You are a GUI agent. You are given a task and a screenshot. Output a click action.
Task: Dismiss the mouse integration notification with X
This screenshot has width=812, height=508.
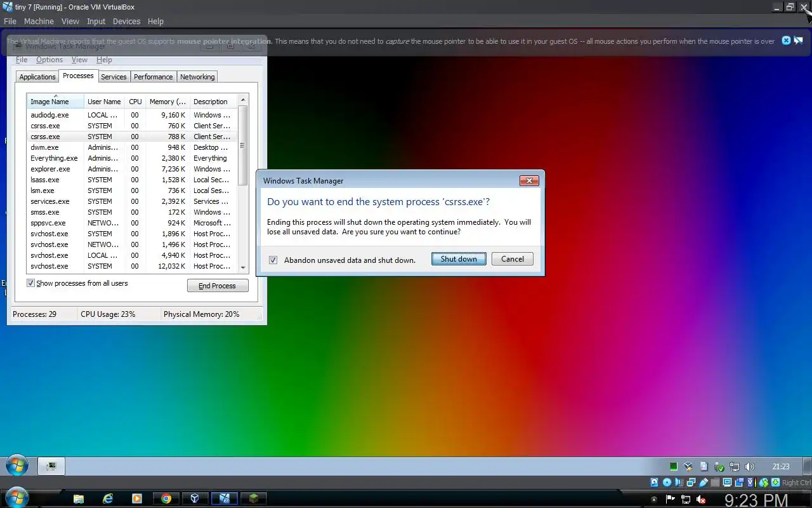[786, 41]
